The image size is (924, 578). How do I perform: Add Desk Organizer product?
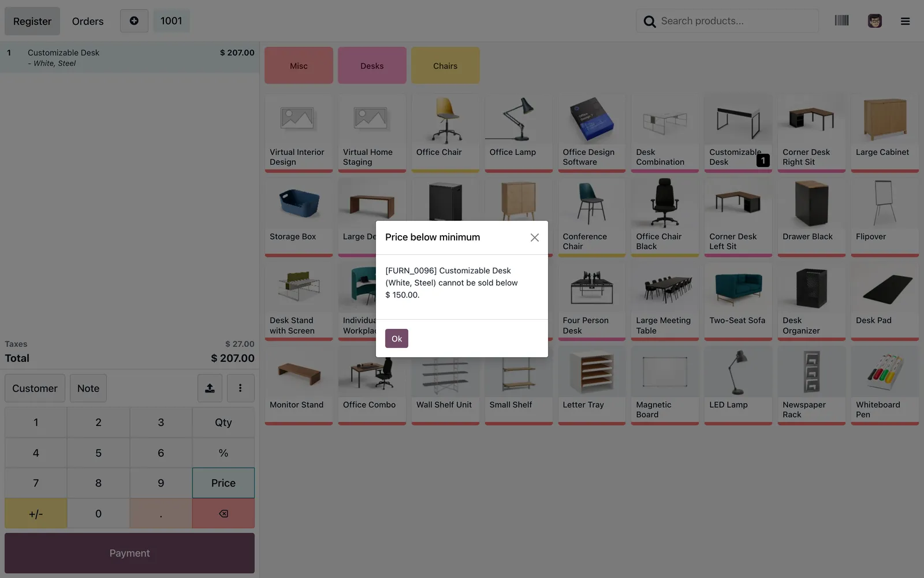(x=811, y=302)
